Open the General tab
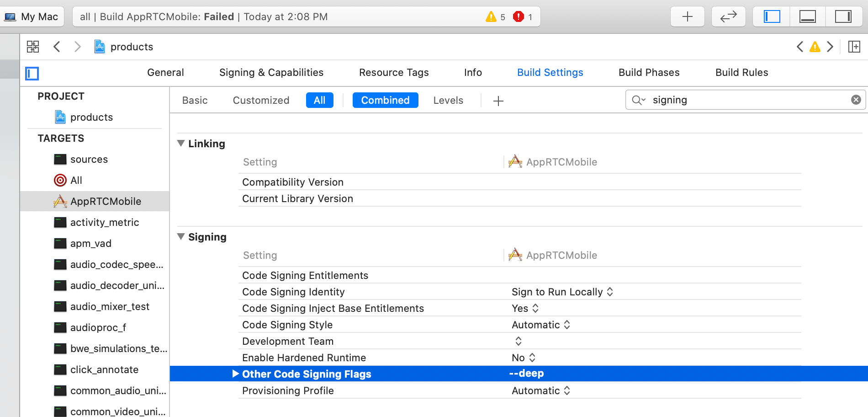Screen dimensions: 868x417 point(165,73)
